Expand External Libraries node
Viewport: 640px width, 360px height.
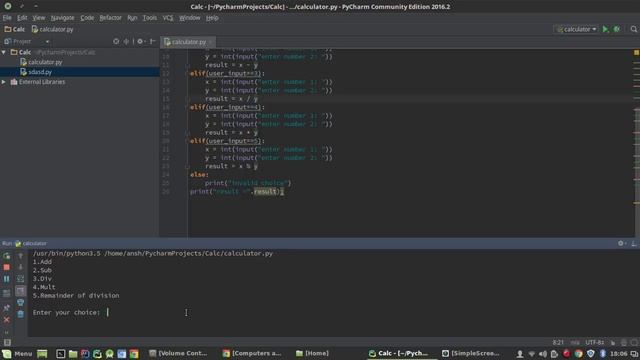point(4,82)
